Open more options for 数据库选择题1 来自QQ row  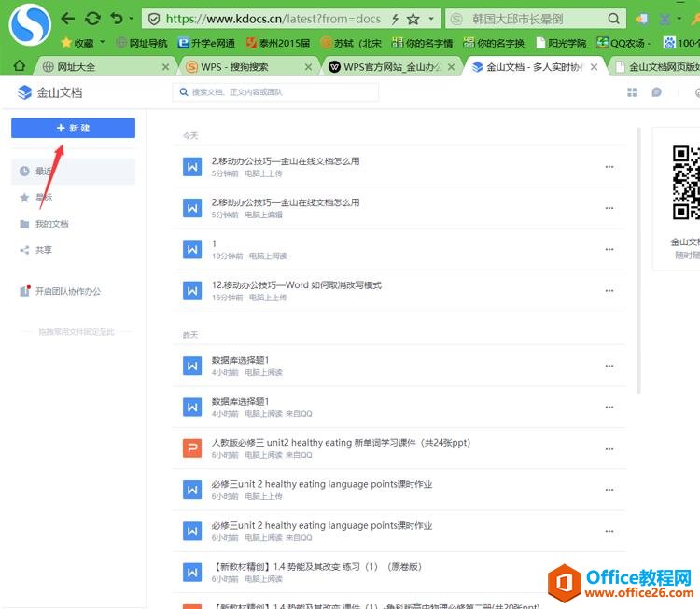[609, 407]
